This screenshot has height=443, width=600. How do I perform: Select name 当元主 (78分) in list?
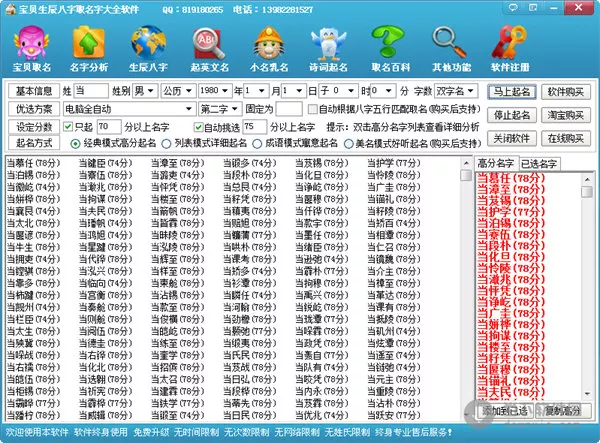point(394,379)
